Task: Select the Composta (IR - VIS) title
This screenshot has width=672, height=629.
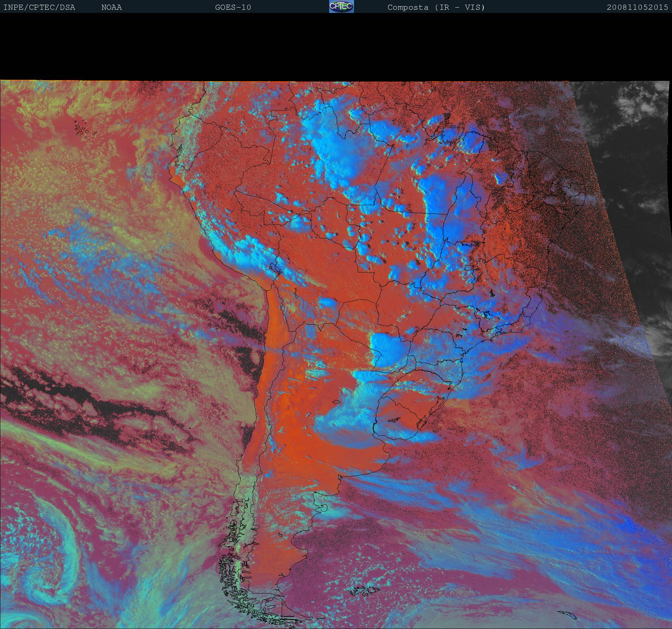Action: coord(436,7)
